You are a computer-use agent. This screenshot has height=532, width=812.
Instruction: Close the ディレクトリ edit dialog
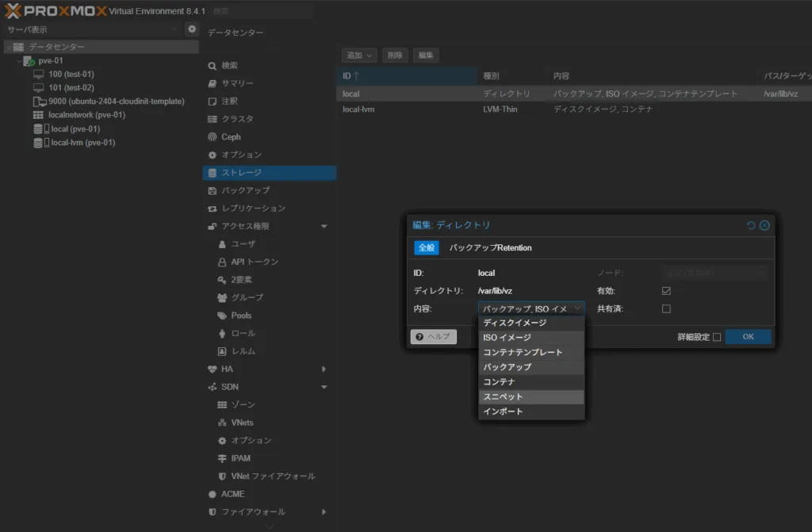[x=764, y=225]
